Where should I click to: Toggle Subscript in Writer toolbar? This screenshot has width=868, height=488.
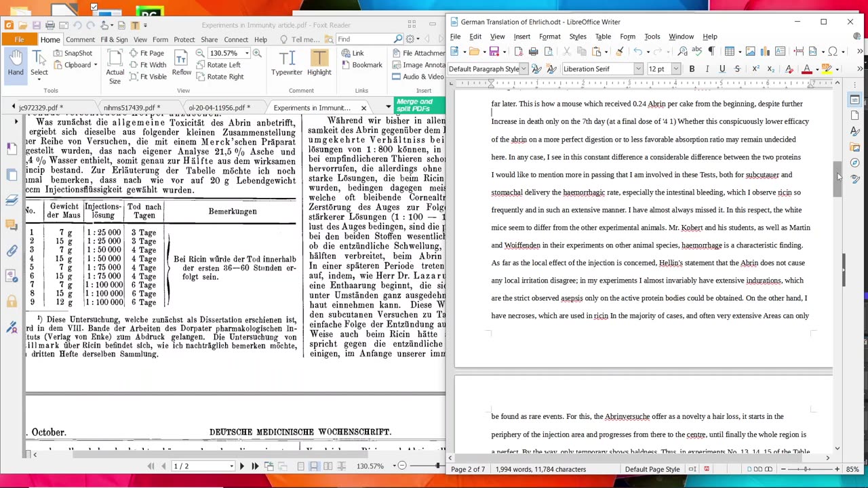tap(770, 69)
